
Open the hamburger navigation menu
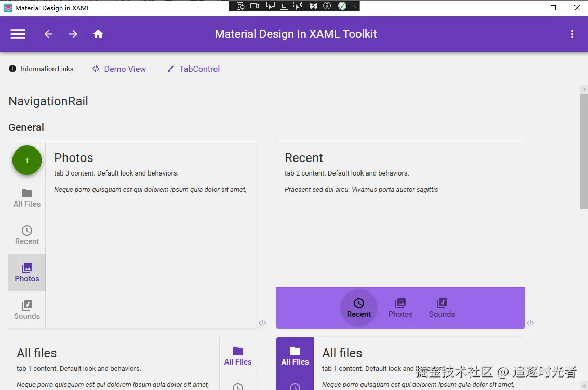tap(18, 34)
